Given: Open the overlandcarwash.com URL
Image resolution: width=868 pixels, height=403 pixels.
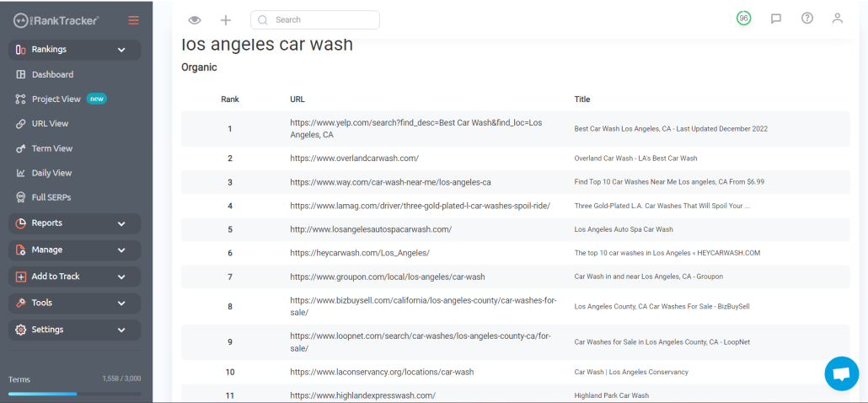Looking at the screenshot, I should (x=354, y=159).
